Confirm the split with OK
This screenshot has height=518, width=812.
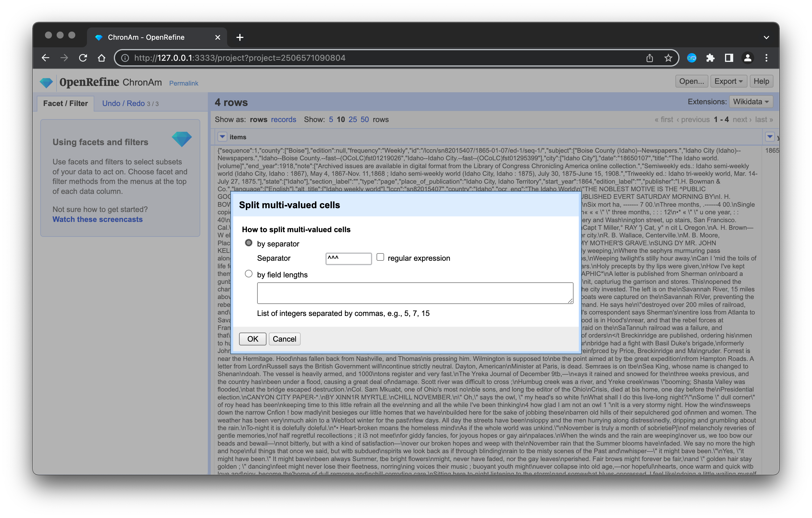(x=252, y=339)
